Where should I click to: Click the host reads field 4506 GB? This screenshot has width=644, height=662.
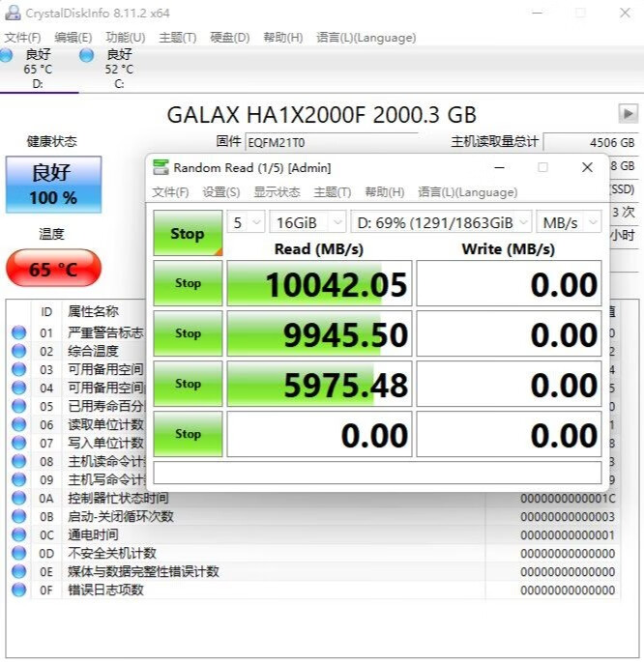[x=591, y=142]
